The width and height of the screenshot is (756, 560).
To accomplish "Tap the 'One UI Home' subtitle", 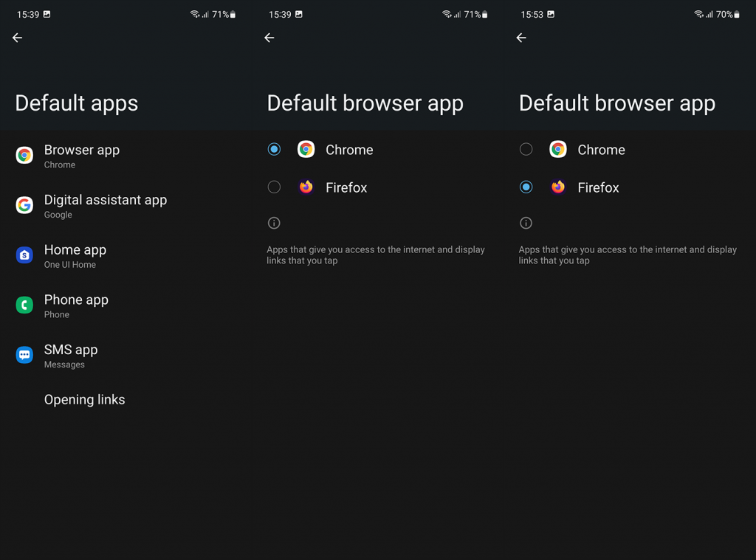I will click(70, 265).
